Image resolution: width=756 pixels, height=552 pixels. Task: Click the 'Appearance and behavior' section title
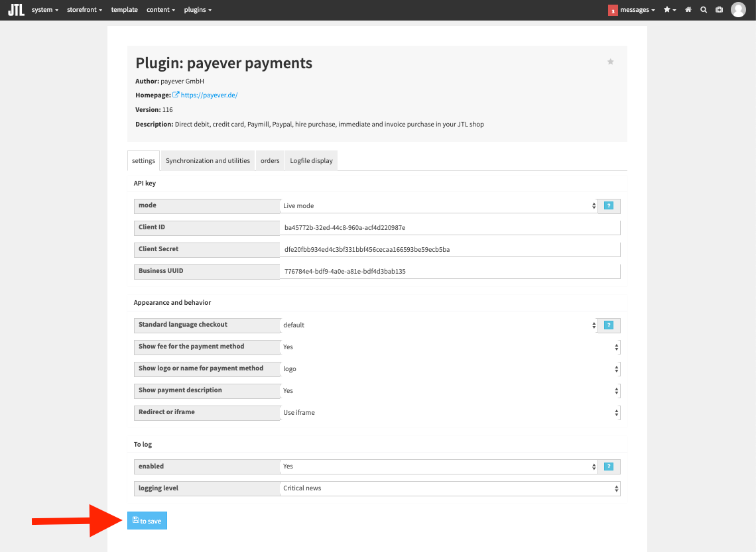172,302
